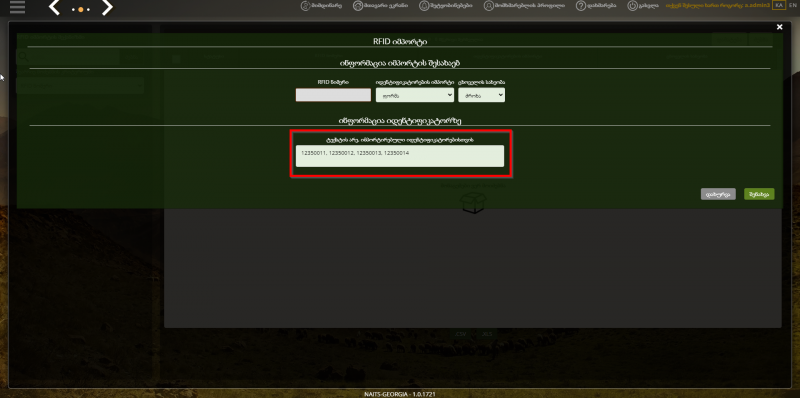Open the first top-bar item with the person icon
This screenshot has width=800, height=398.
(321, 6)
